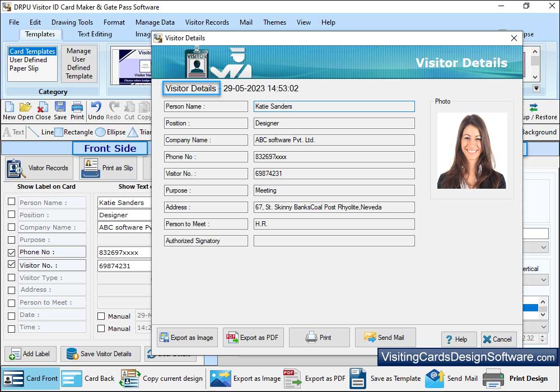This screenshot has width=560, height=392.
Task: Click Manage User Defined Template button
Action: click(x=79, y=63)
